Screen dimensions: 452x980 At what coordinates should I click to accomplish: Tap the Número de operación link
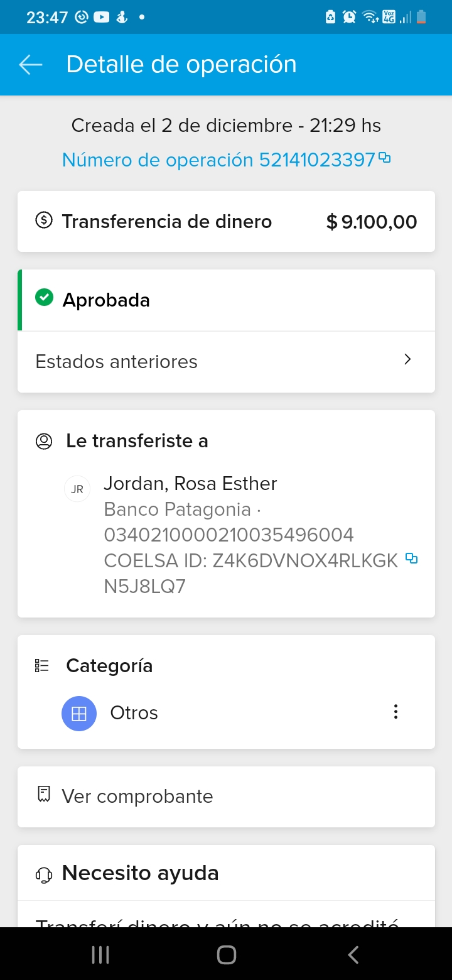[x=218, y=160]
